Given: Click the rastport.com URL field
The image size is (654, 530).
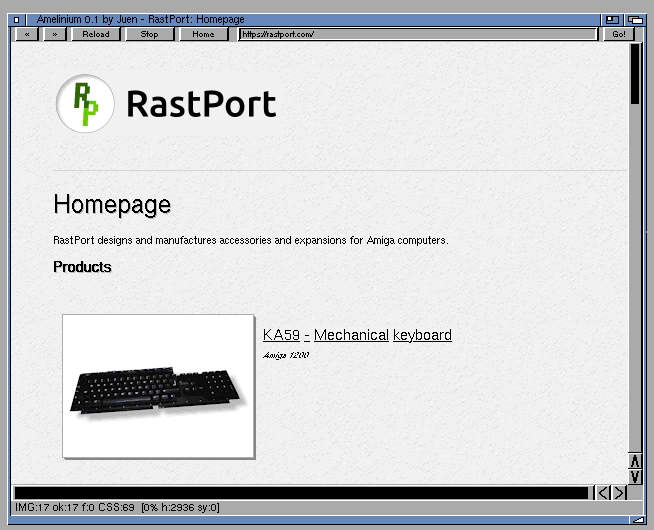Looking at the screenshot, I should (418, 34).
